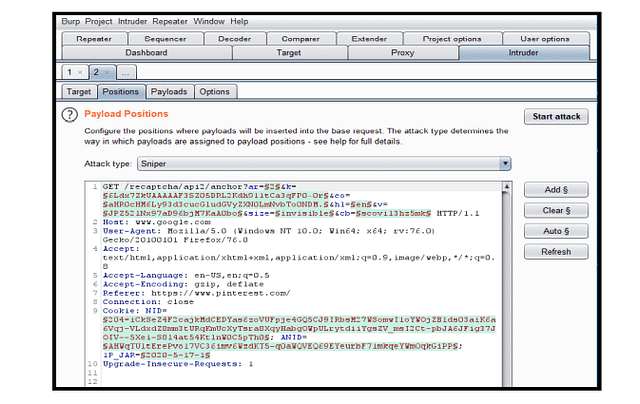
Task: Click the Accept-Encoding: gzip, deflate line
Action: coord(183,284)
